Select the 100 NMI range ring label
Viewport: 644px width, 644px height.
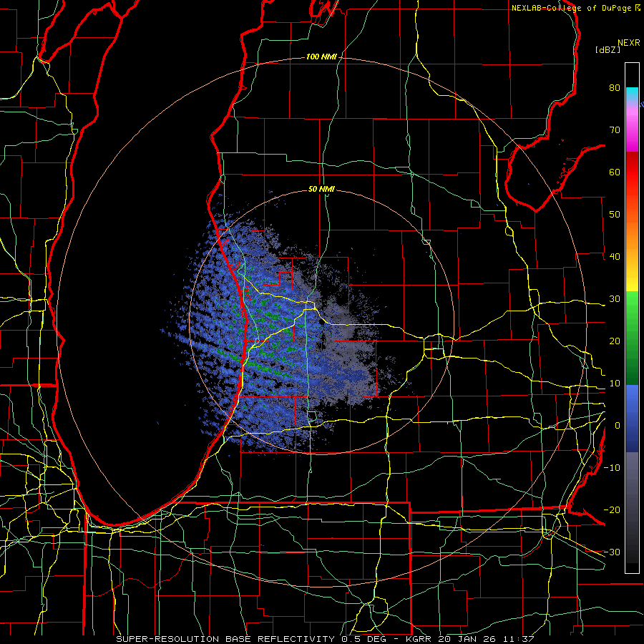pos(321,57)
